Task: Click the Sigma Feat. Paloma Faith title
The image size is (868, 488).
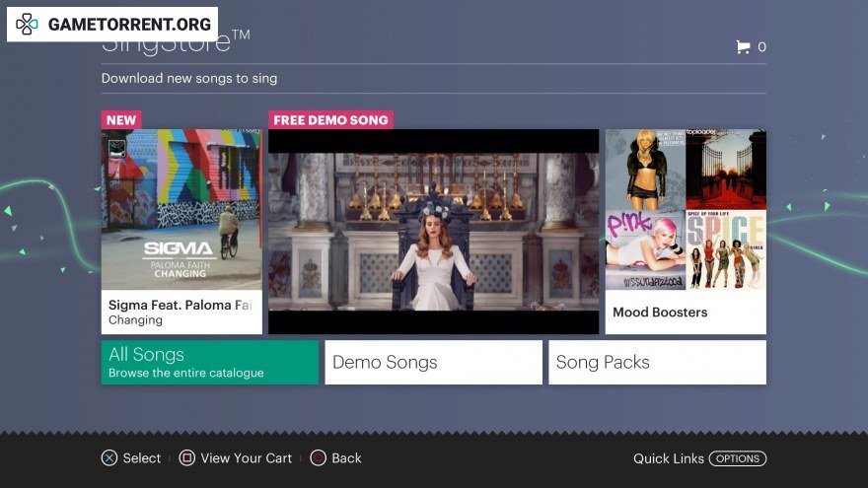Action: 181,305
